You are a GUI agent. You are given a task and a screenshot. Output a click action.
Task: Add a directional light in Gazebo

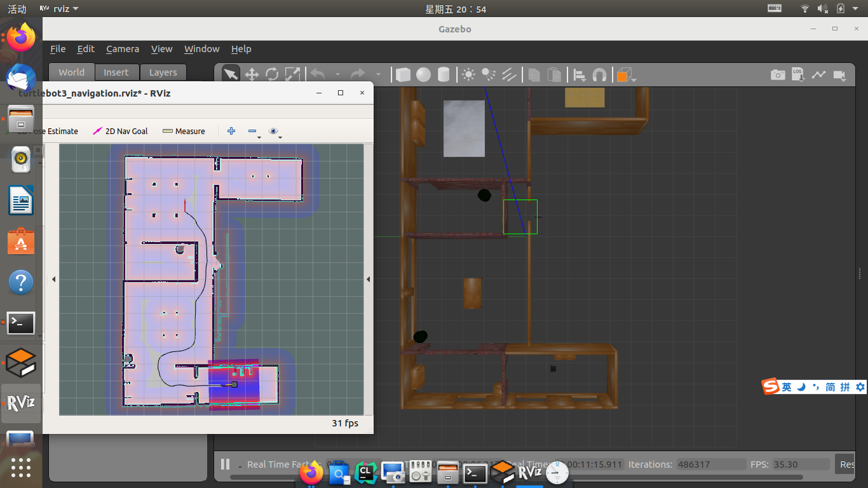pyautogui.click(x=509, y=74)
